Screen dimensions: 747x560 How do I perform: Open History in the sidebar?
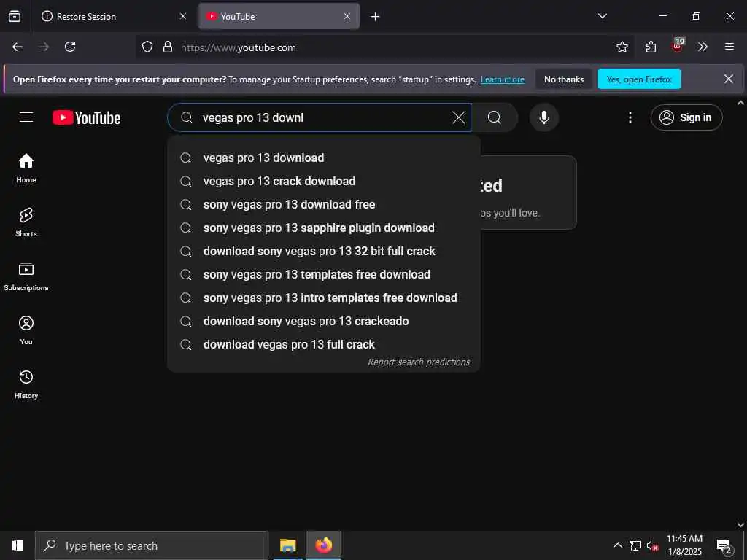click(26, 384)
